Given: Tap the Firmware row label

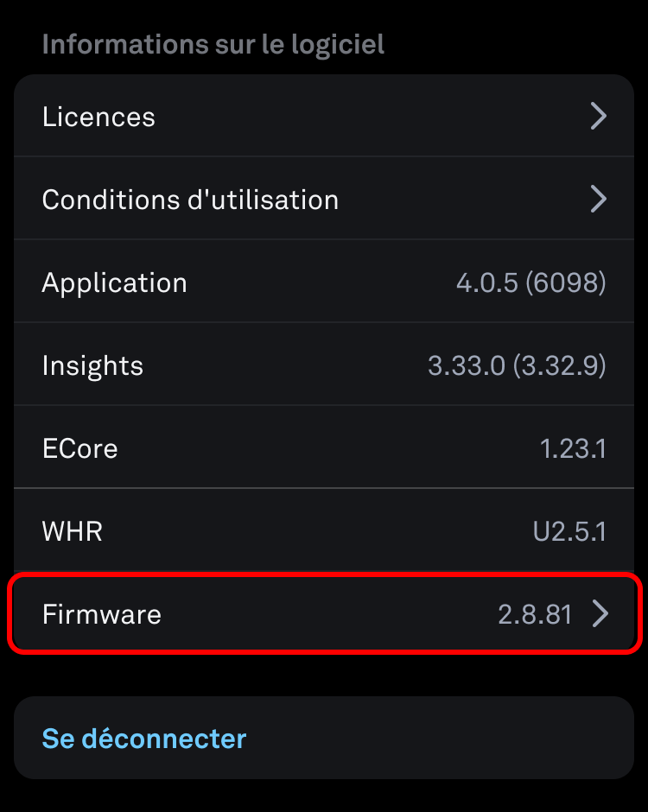Looking at the screenshot, I should 101,614.
